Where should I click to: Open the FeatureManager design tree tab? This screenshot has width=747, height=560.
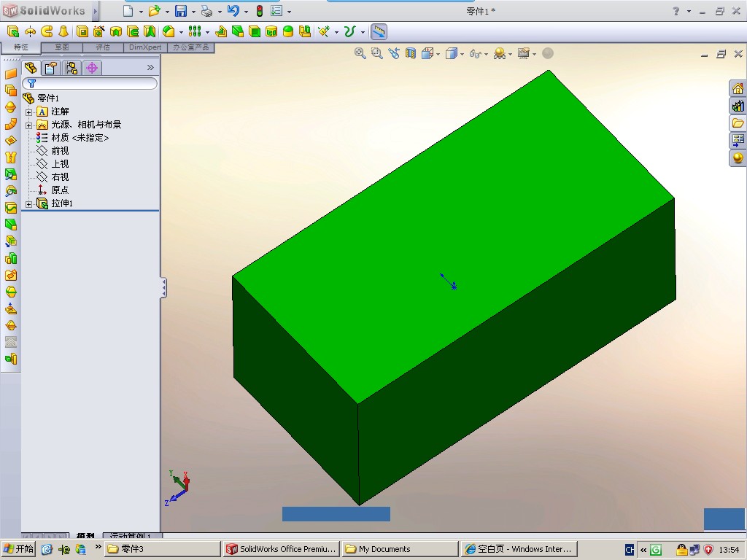[x=31, y=68]
